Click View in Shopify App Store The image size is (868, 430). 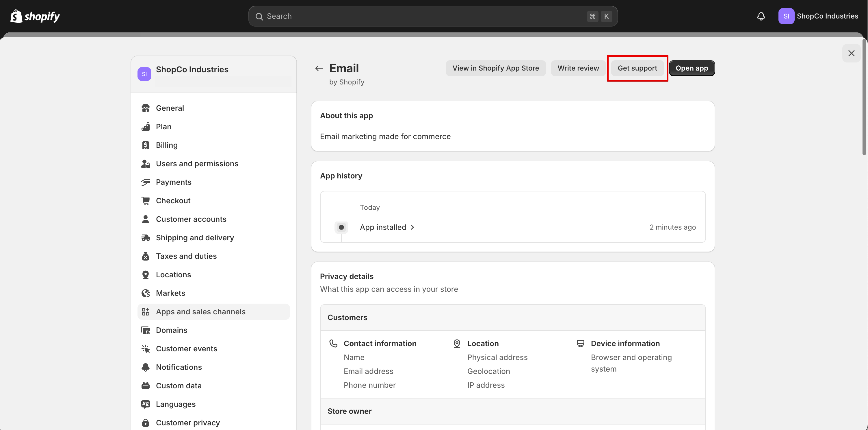496,68
